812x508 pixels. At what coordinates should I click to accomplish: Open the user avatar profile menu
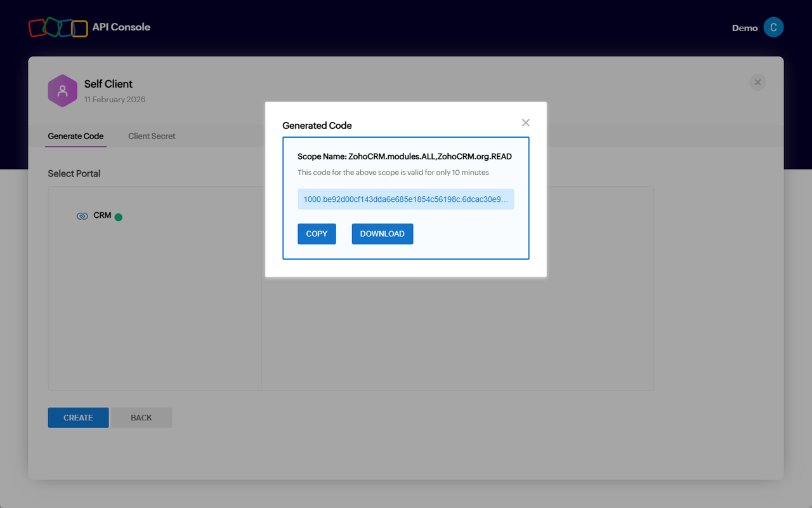point(773,27)
